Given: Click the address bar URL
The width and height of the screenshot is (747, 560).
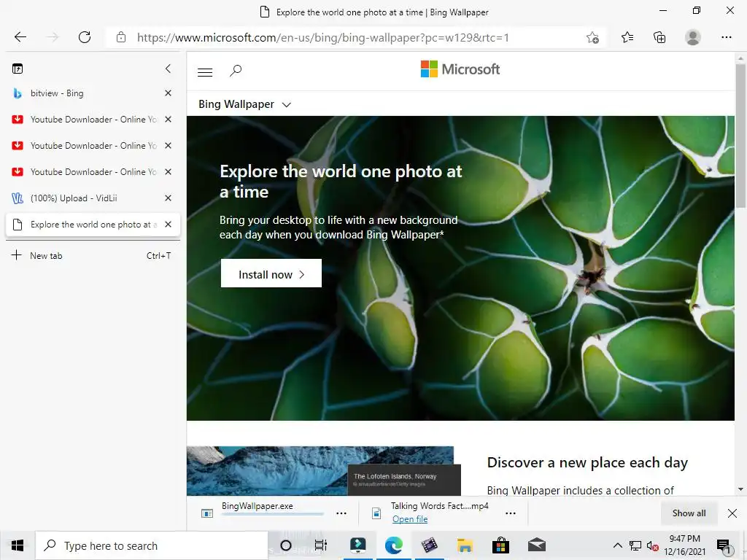Looking at the screenshot, I should point(323,38).
